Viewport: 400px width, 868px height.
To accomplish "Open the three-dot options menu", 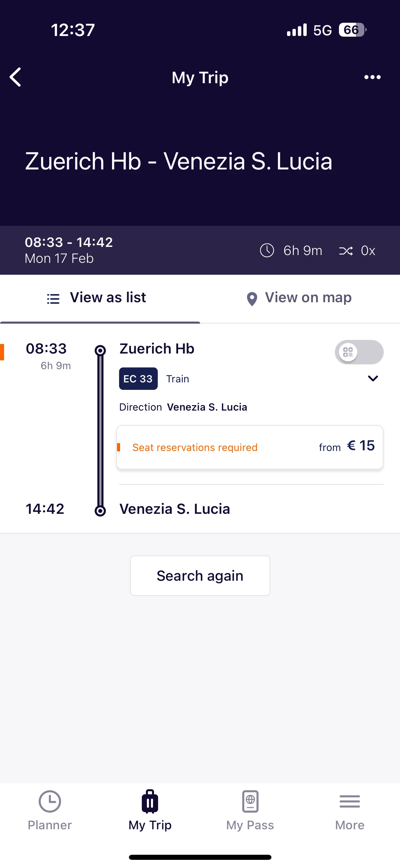I will click(372, 77).
